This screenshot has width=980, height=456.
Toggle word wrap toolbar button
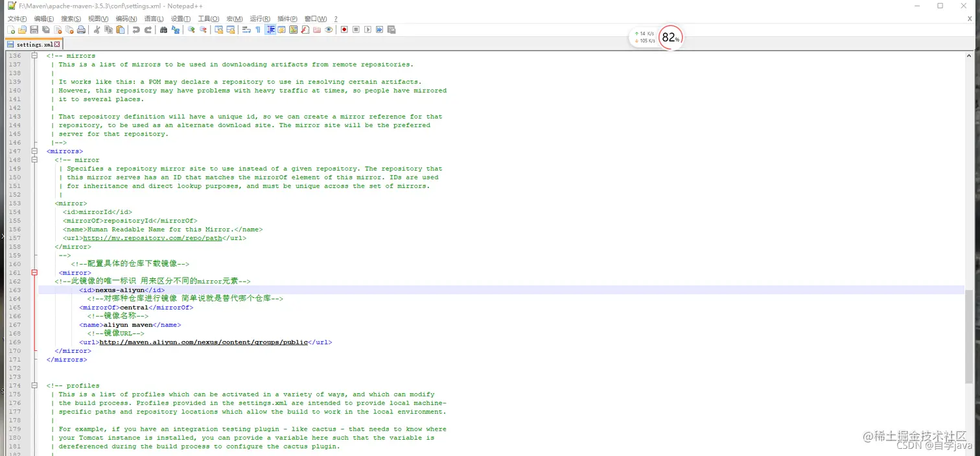246,29
